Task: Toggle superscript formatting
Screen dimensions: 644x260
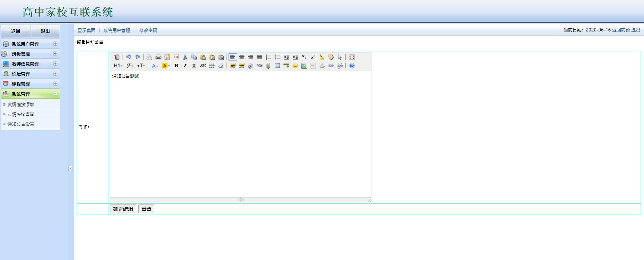Action: tap(313, 57)
